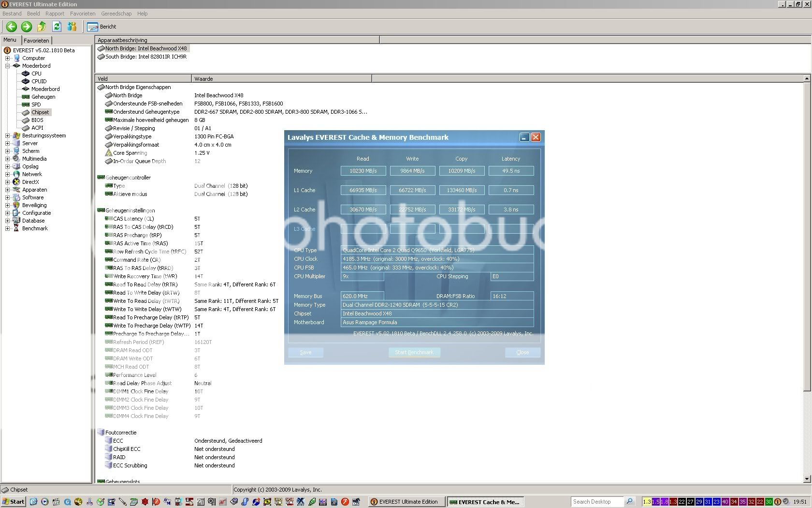The width and height of the screenshot is (812, 508).
Task: Click the scroll-down arrow of details list
Action: coord(807,479)
